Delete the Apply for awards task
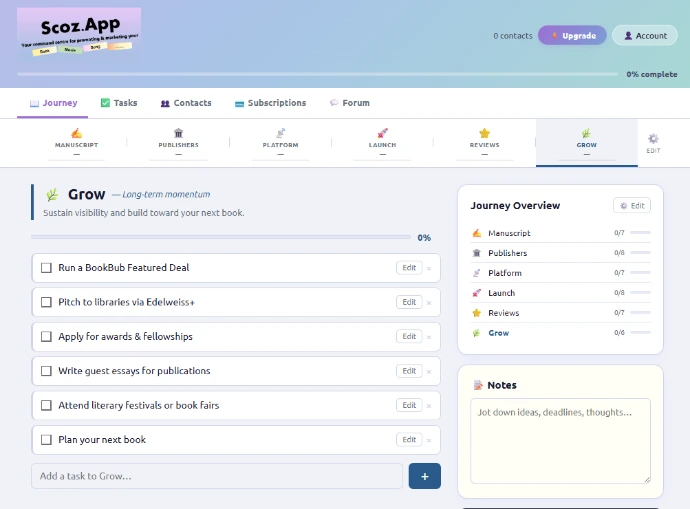The image size is (690, 509). (429, 337)
